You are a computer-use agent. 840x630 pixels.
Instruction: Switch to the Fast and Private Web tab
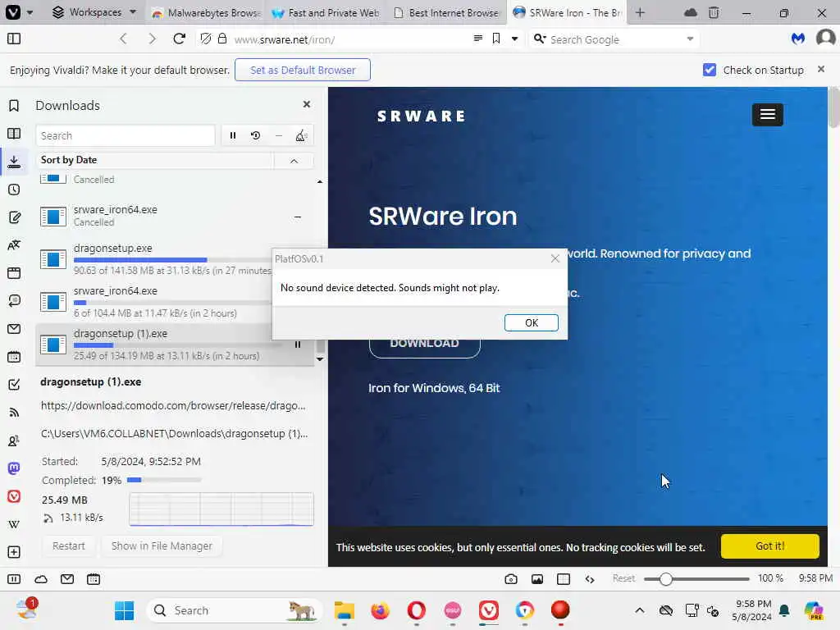[326, 13]
